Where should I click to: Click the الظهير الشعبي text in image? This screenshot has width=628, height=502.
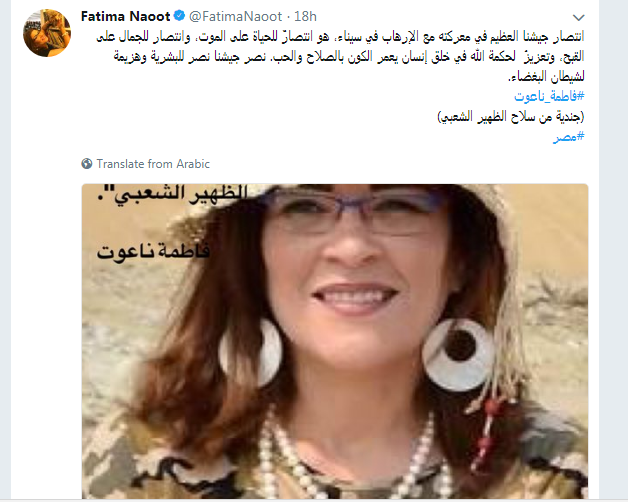pyautogui.click(x=173, y=194)
